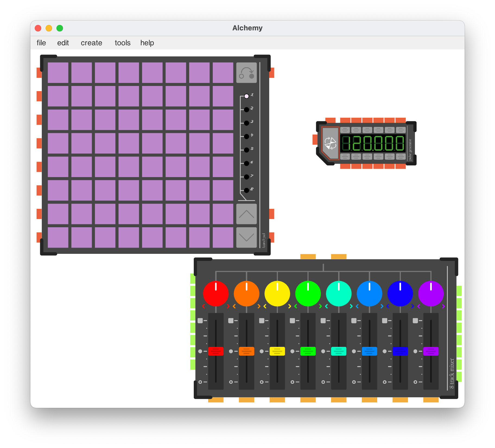Click right chevron beside the red knob

pos(228,306)
